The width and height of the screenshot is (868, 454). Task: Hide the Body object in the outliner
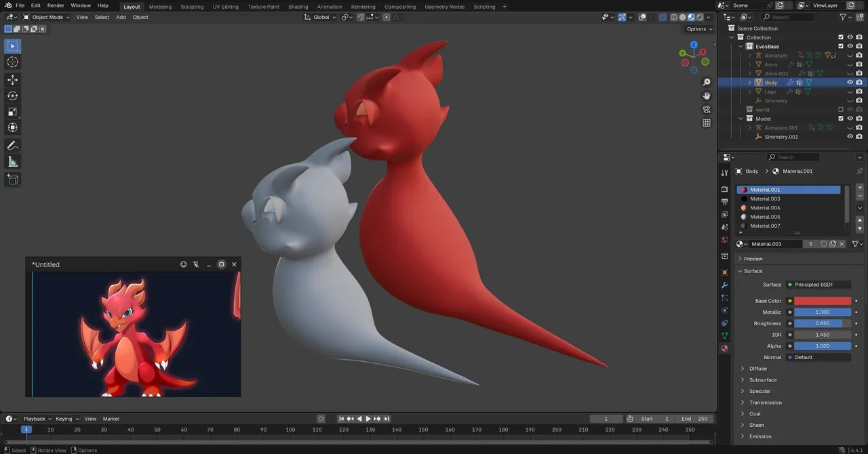point(850,82)
